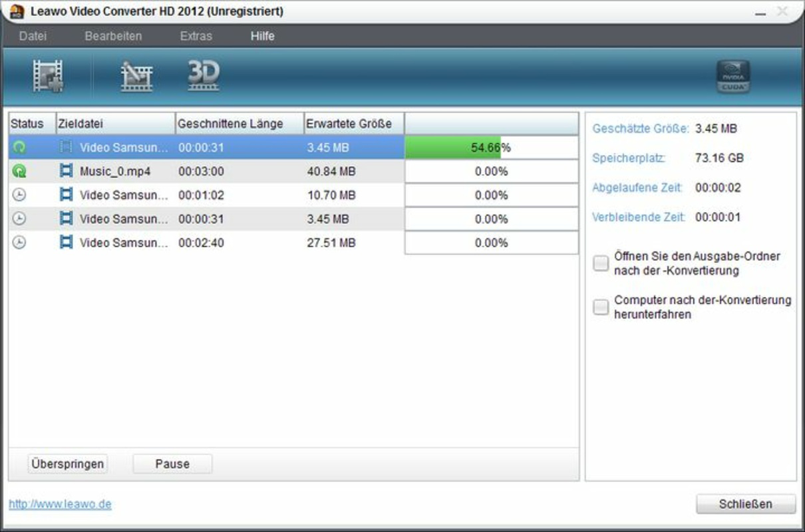Enable computer shutdown after conversion

(601, 307)
